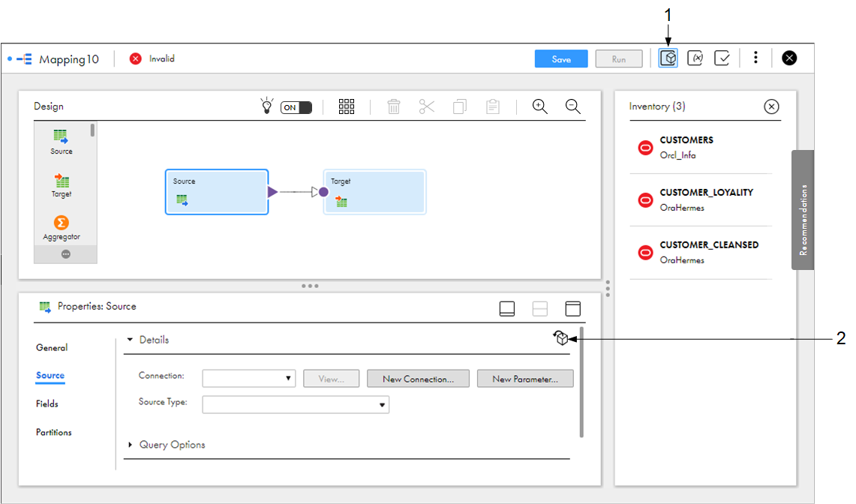Screen dimensions: 856x504
Task: Maximize the Properties panel layout icon
Action: click(572, 308)
